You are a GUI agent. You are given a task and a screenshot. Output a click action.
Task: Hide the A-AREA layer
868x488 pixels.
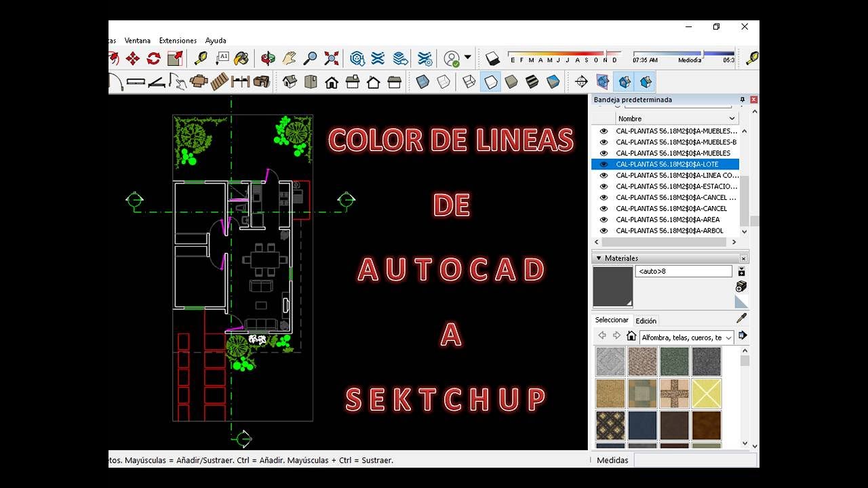(x=604, y=220)
